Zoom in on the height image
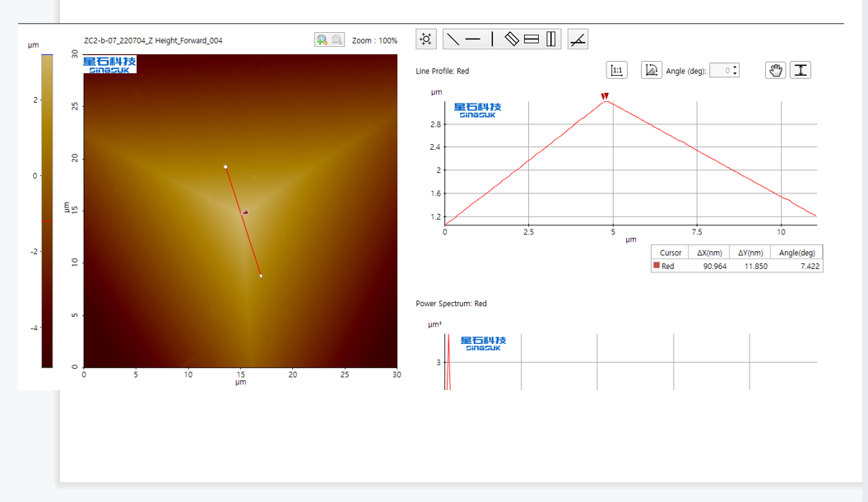Screen dimensions: 868x502 tap(322, 40)
